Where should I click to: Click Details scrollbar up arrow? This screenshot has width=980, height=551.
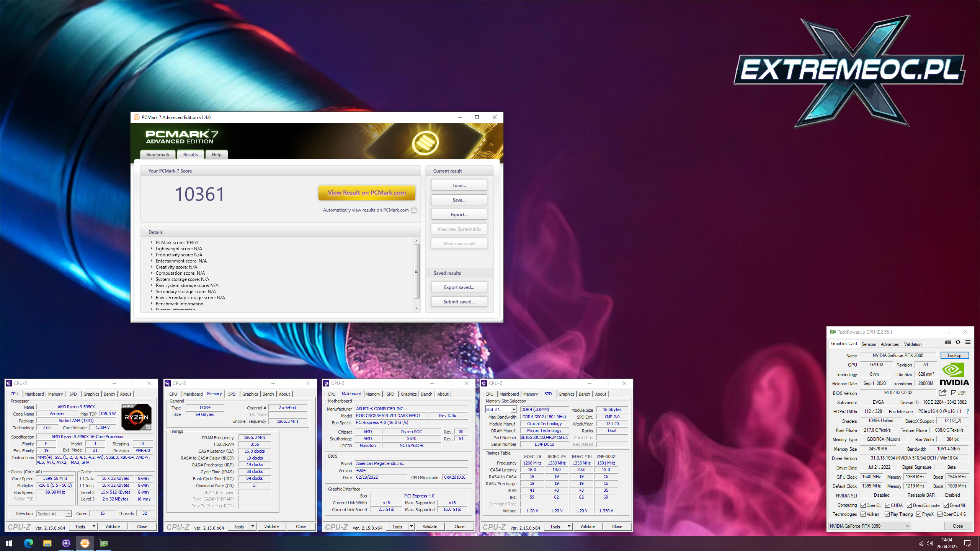[416, 241]
